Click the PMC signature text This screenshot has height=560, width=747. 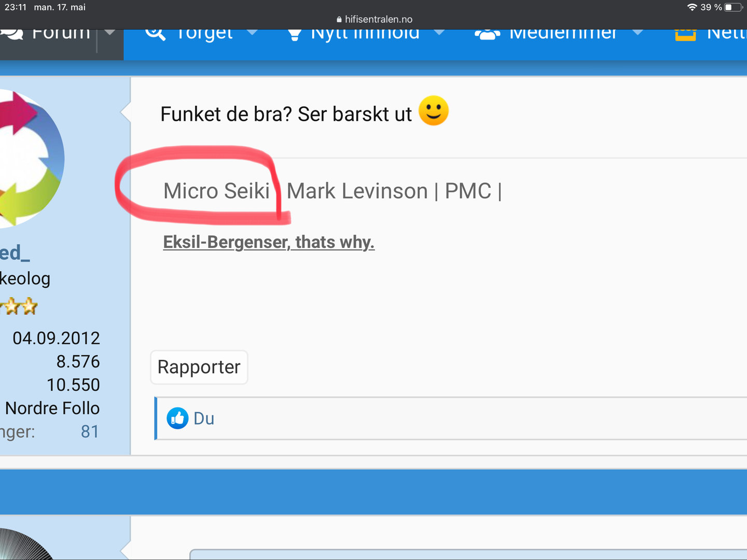(468, 191)
